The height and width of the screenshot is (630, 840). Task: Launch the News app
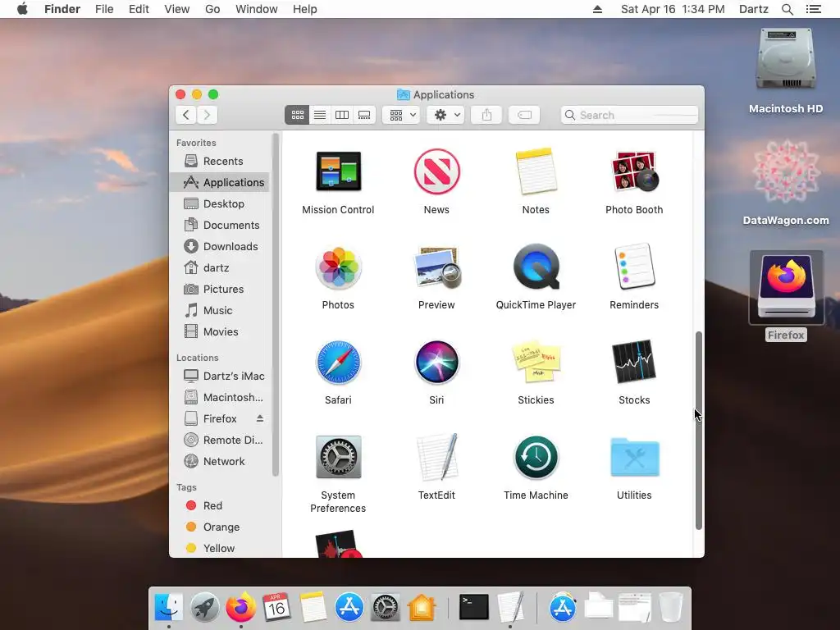coord(436,171)
